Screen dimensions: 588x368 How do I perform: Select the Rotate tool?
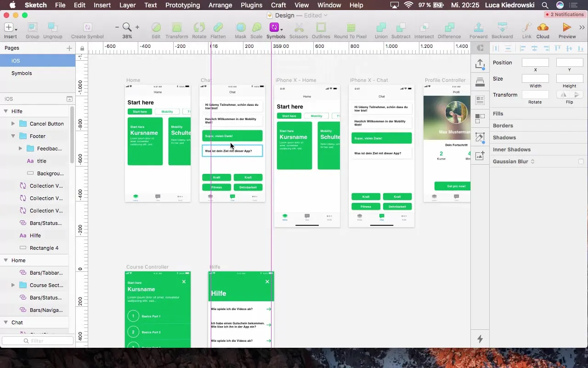pyautogui.click(x=199, y=28)
